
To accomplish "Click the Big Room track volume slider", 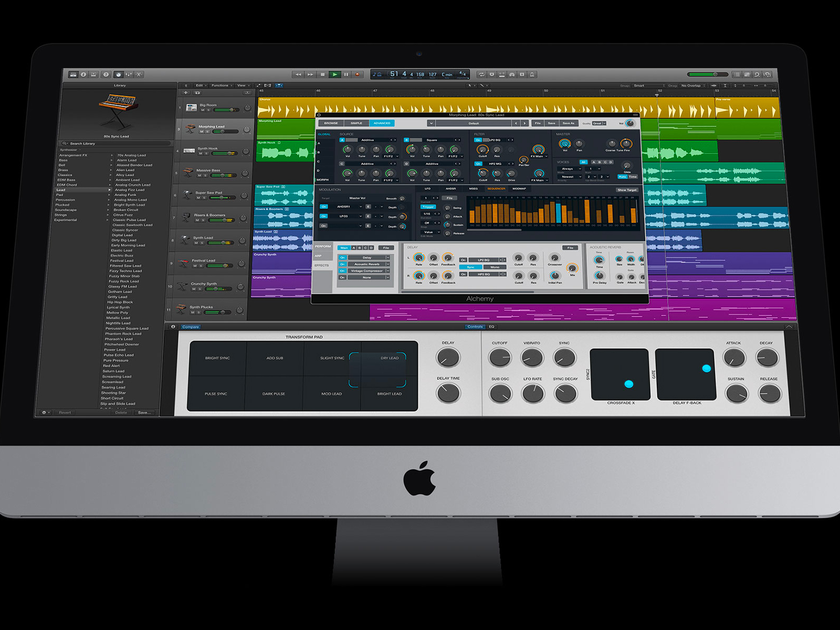I will coord(225,110).
